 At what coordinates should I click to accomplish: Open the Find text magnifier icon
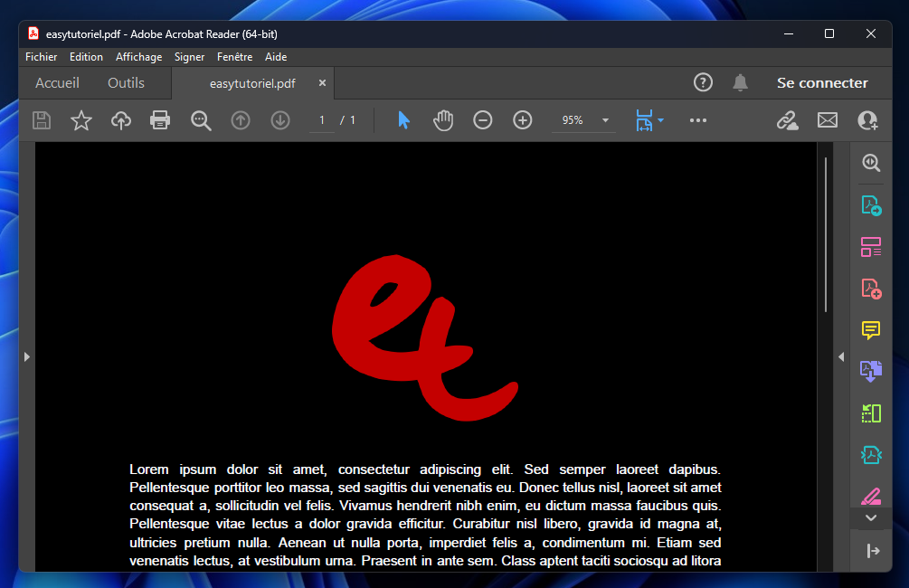[201, 120]
